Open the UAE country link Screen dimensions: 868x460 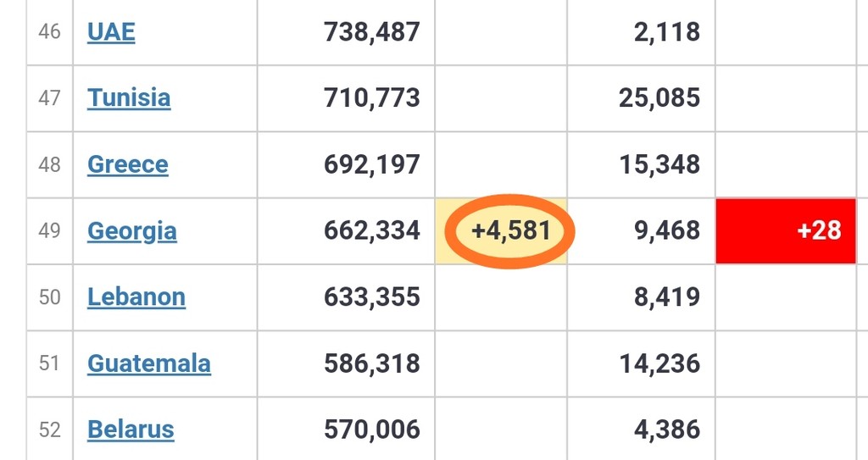tap(111, 32)
